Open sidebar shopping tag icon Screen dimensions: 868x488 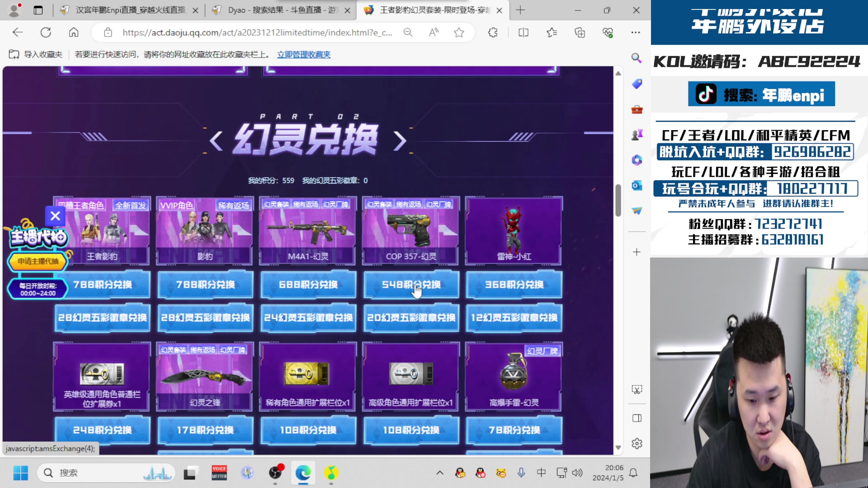pos(637,84)
